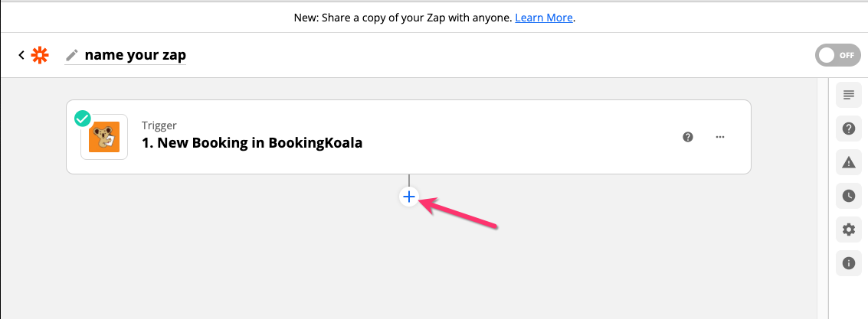Open the help panel from right sidebar
This screenshot has height=319, width=868.
pyautogui.click(x=848, y=129)
